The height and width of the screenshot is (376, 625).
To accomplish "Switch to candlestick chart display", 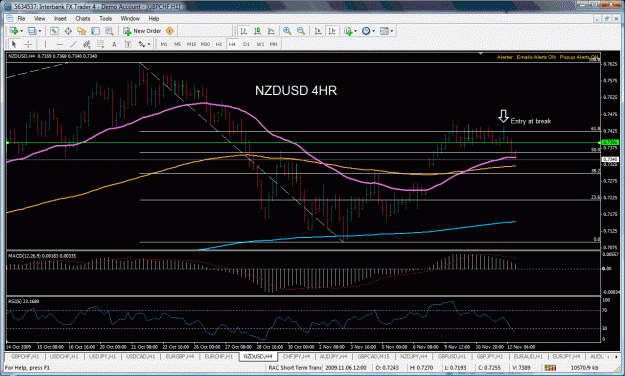I will point(257,31).
